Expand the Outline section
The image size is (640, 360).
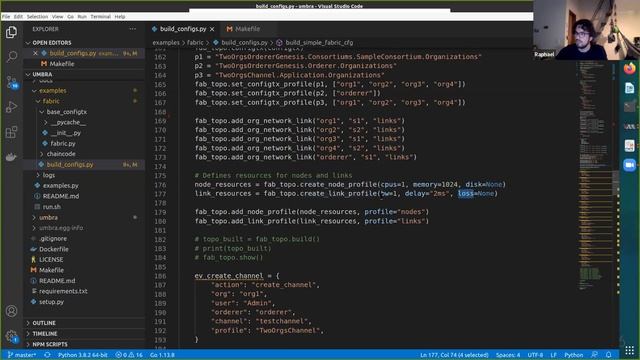pyautogui.click(x=44, y=323)
